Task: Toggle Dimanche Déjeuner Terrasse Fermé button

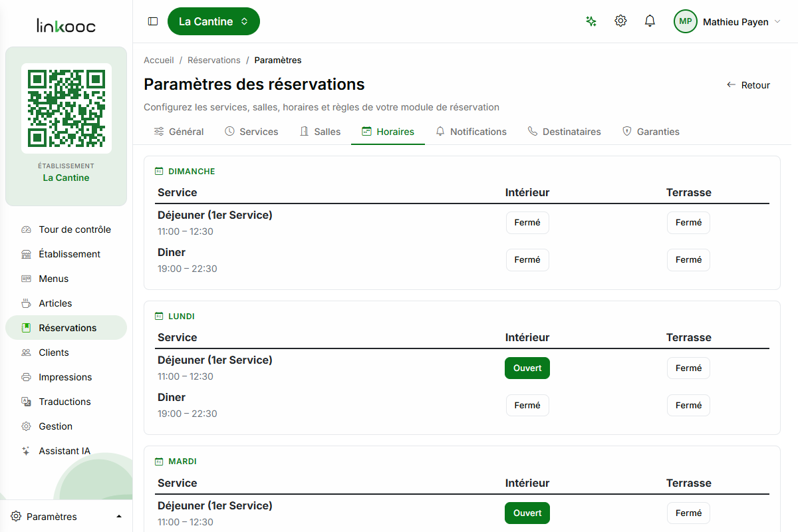Action: pyautogui.click(x=688, y=223)
